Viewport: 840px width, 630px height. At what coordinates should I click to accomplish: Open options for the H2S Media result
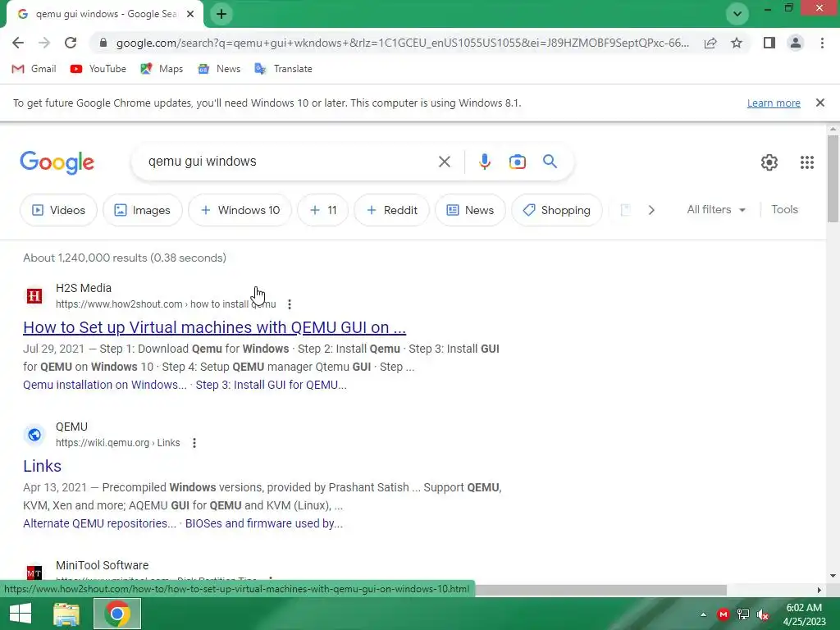(290, 304)
